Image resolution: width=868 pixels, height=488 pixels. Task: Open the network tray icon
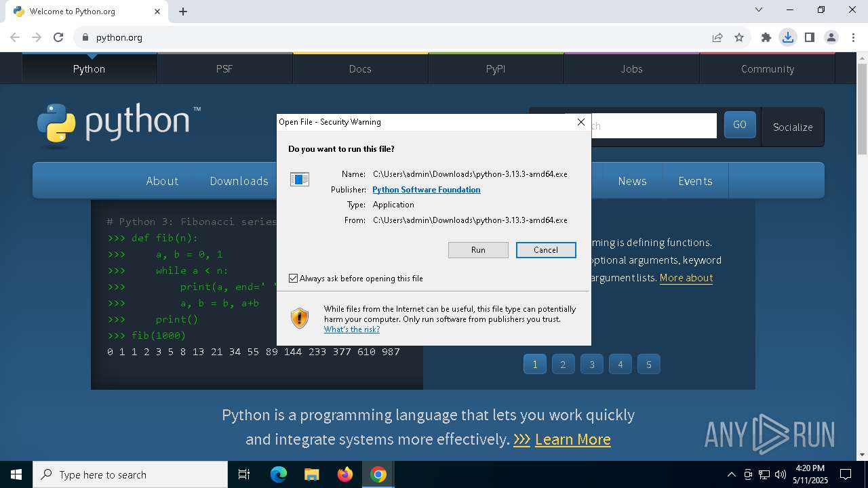(x=764, y=474)
